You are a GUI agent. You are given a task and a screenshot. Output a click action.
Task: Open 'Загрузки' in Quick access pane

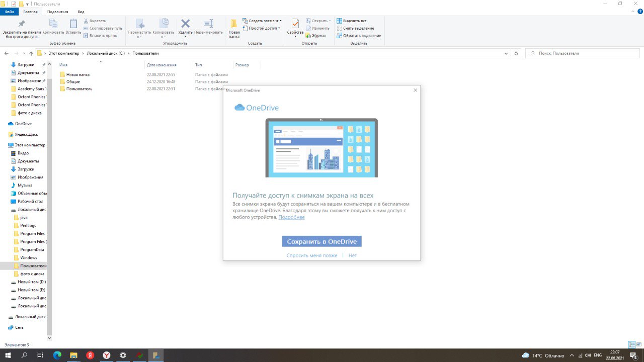[26, 64]
